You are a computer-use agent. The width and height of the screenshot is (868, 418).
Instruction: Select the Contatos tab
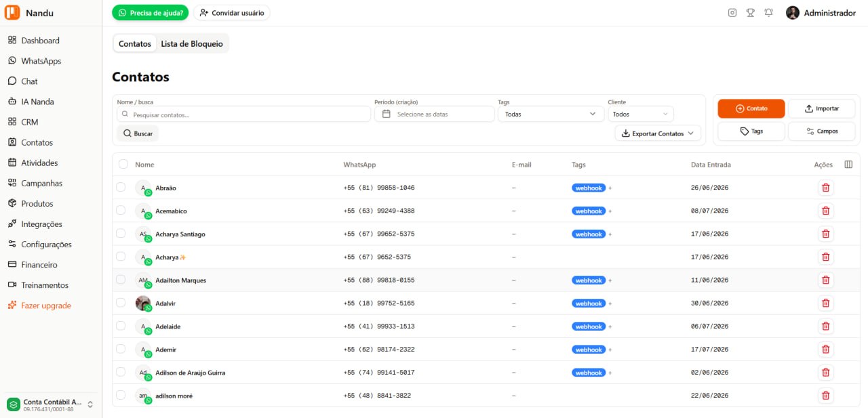[135, 43]
